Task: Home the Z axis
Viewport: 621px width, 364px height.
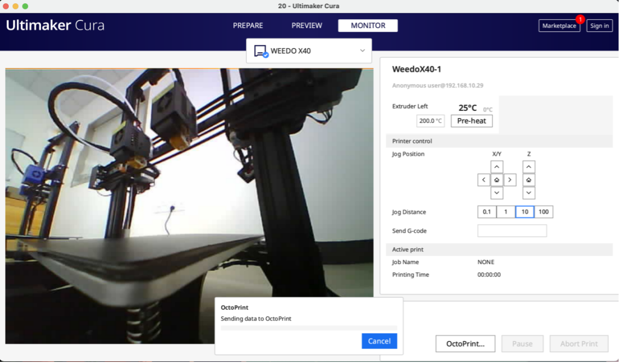Action: coord(529,180)
